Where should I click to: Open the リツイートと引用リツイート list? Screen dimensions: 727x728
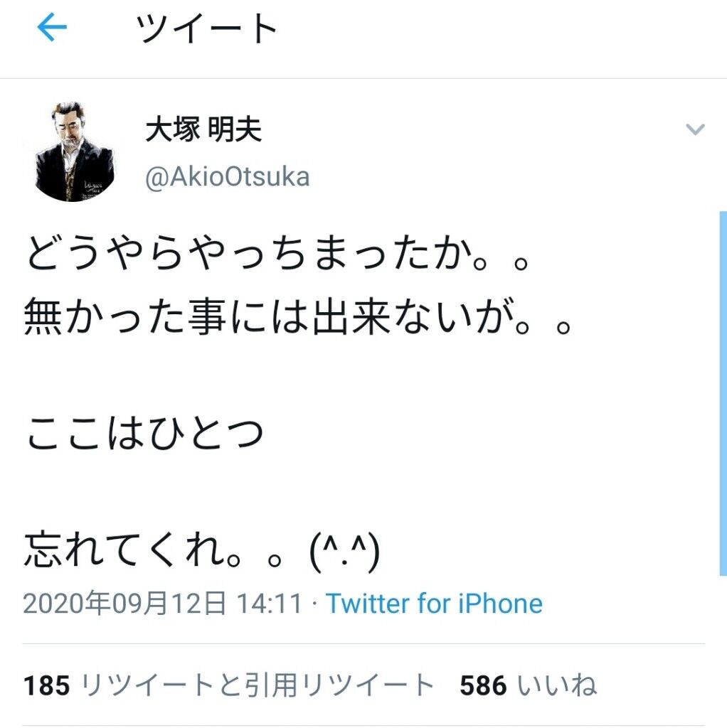(258, 685)
